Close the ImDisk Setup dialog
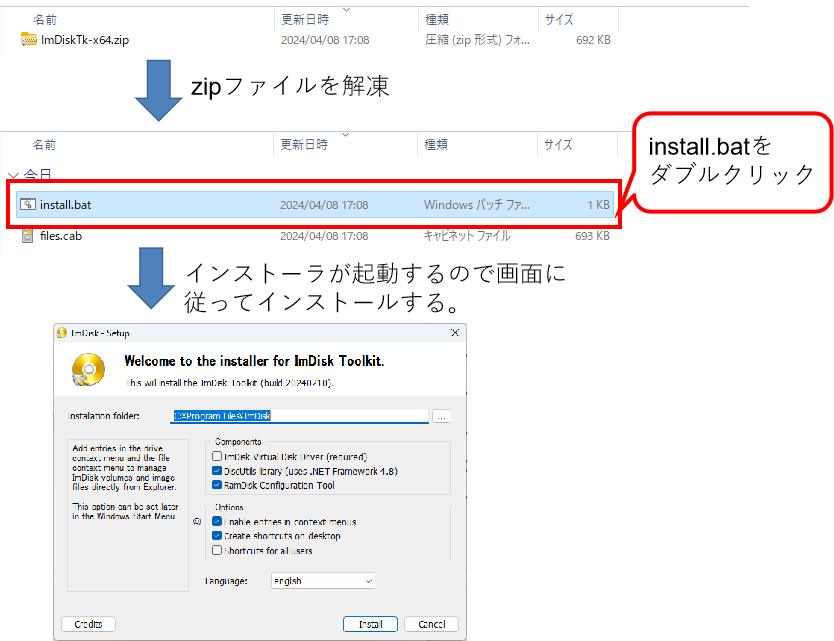Image resolution: width=834 pixels, height=641 pixels. pos(455,332)
